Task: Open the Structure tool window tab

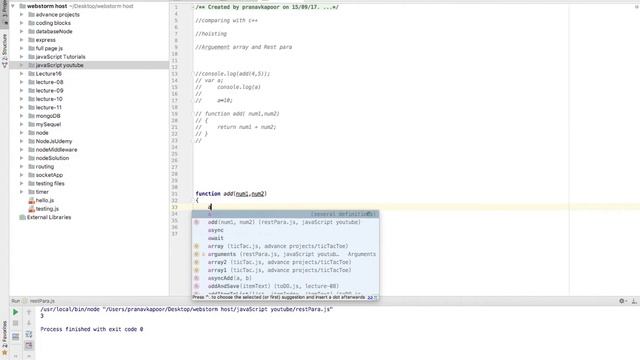Action: [x=4, y=51]
